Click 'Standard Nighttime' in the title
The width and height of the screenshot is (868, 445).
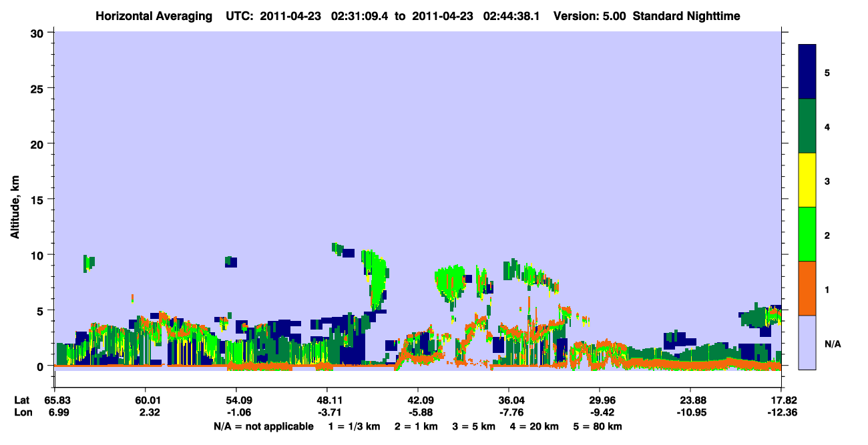[686, 16]
